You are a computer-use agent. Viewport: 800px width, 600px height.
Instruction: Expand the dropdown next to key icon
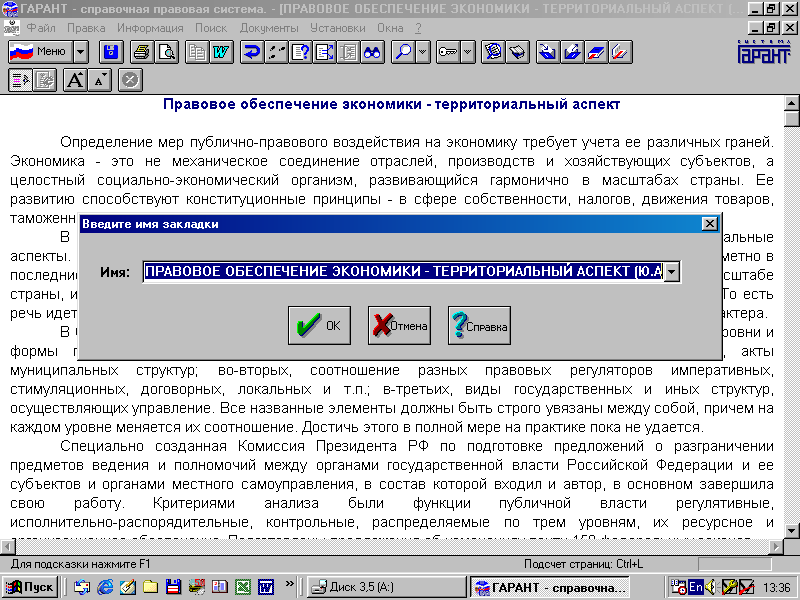[468, 52]
